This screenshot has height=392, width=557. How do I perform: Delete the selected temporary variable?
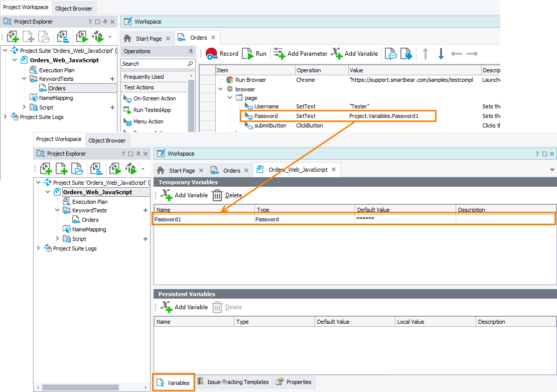click(x=227, y=195)
